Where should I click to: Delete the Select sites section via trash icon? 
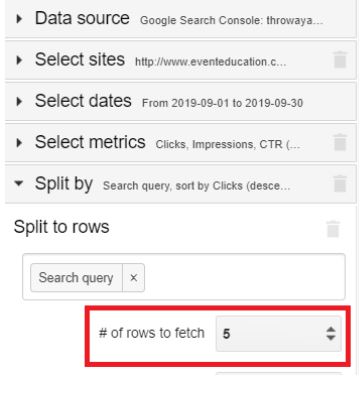coord(340,60)
